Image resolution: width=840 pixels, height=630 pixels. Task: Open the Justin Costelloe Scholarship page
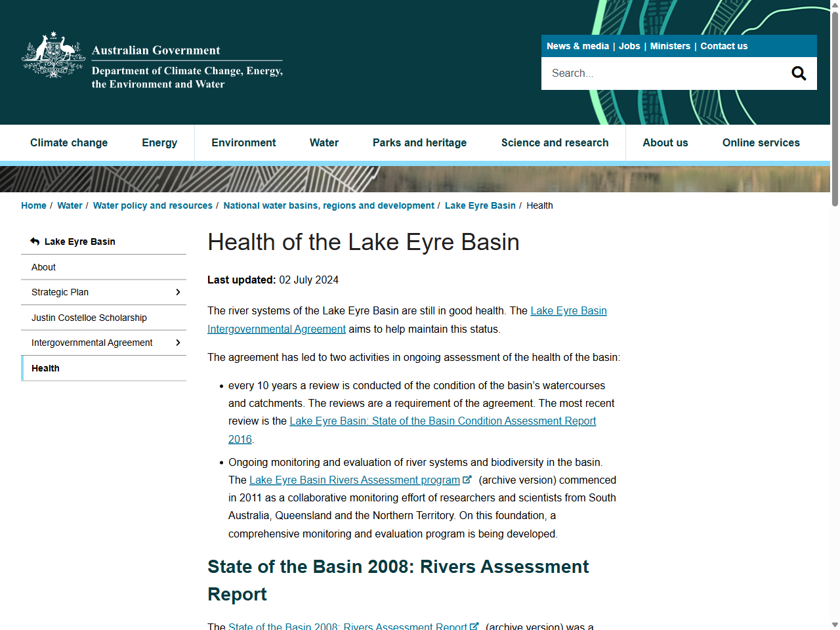pos(89,318)
